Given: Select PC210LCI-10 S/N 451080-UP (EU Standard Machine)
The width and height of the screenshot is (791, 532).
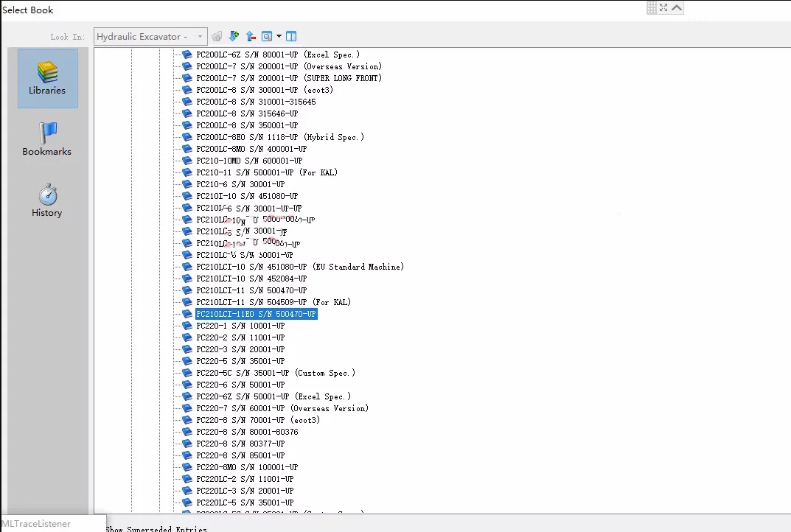Looking at the screenshot, I should point(300,267).
